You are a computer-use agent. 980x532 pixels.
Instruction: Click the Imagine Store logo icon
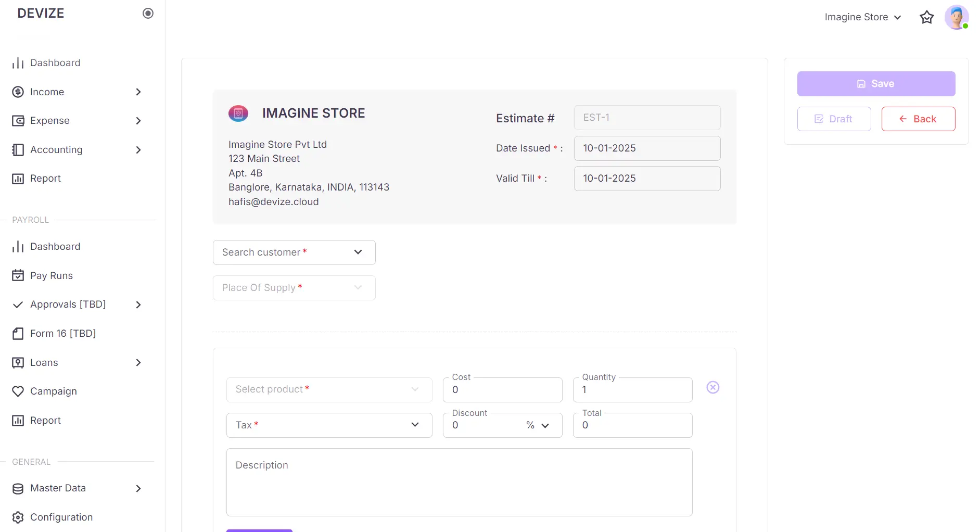[238, 113]
